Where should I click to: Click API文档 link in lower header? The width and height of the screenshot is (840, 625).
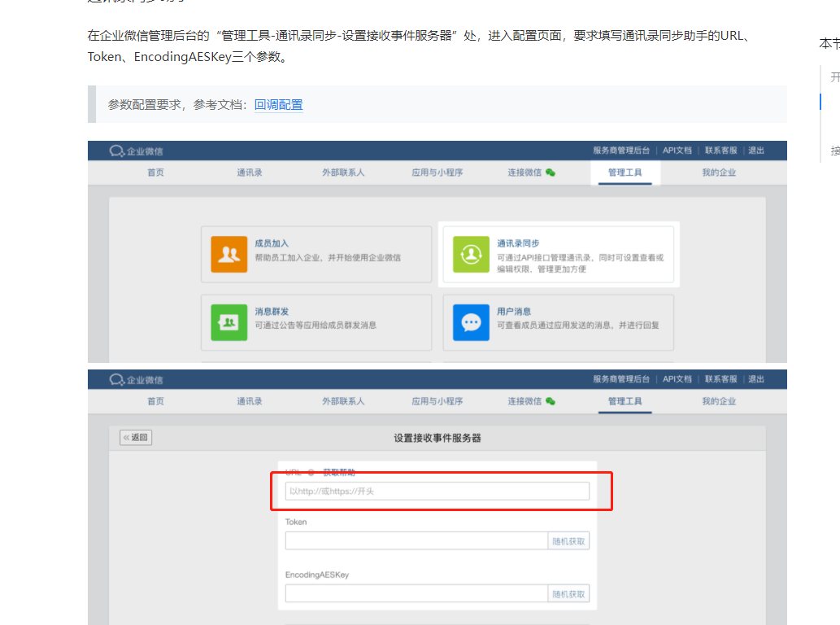tap(677, 379)
